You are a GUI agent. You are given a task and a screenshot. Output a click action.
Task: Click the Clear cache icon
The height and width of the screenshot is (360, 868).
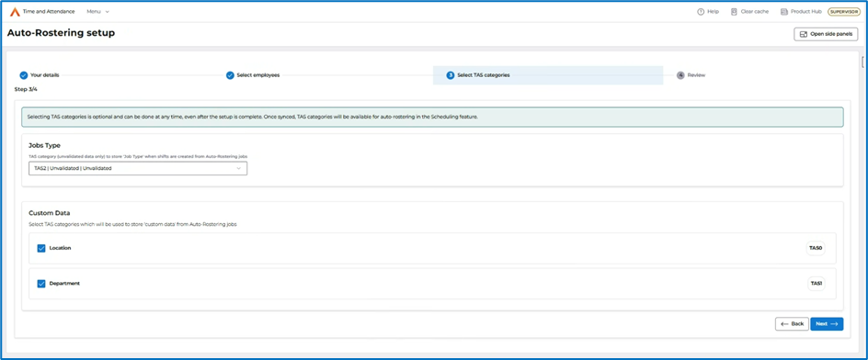coord(734,12)
